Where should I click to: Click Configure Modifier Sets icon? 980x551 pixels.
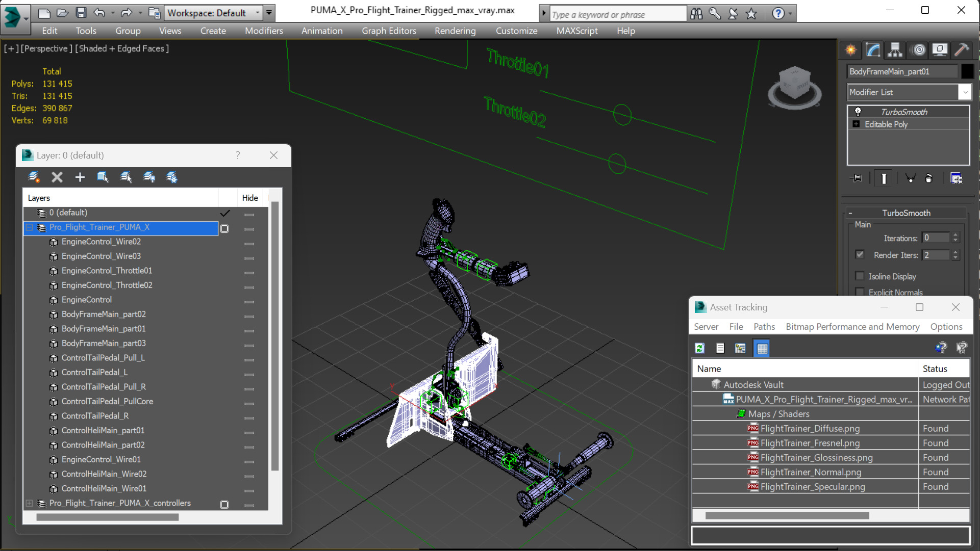(x=956, y=178)
